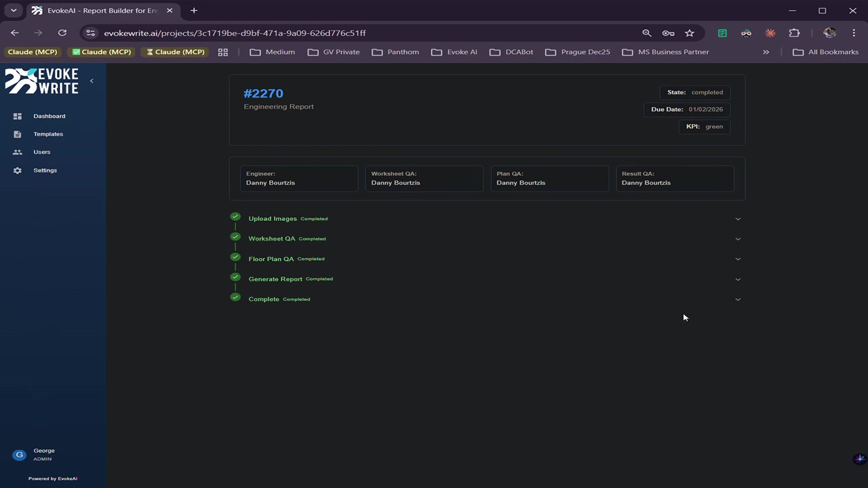Open site information icon in address bar
The height and width of the screenshot is (488, 868).
91,33
